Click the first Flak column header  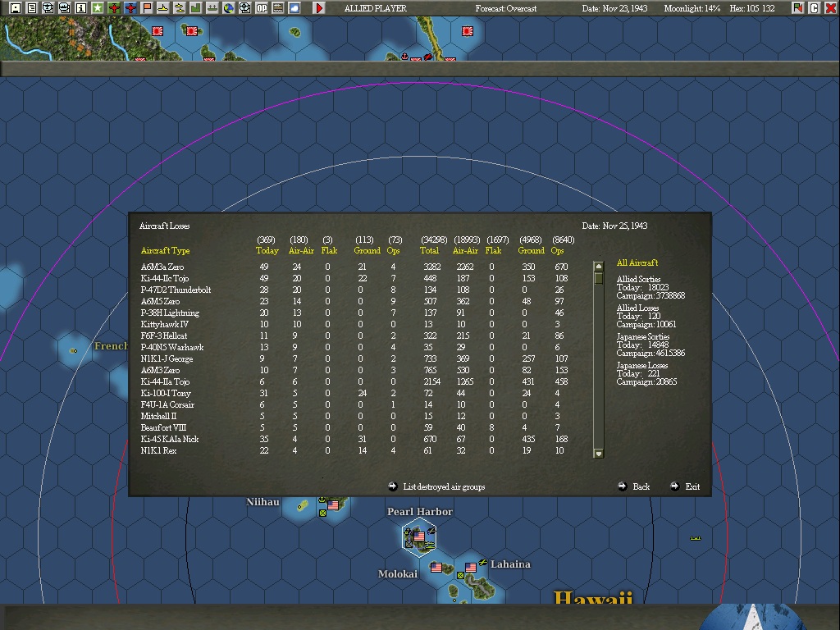(329, 250)
